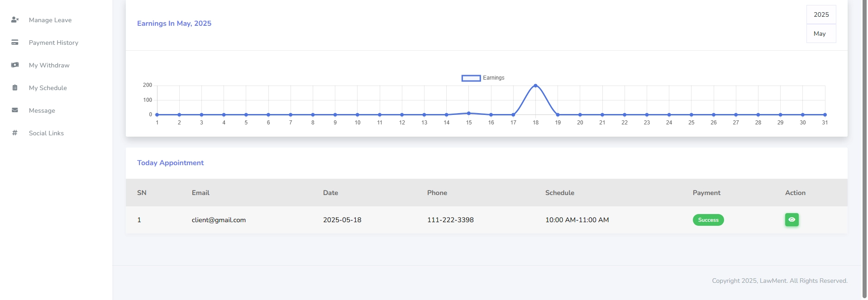View appointment details via green eye button
The width and height of the screenshot is (868, 300).
tap(792, 220)
